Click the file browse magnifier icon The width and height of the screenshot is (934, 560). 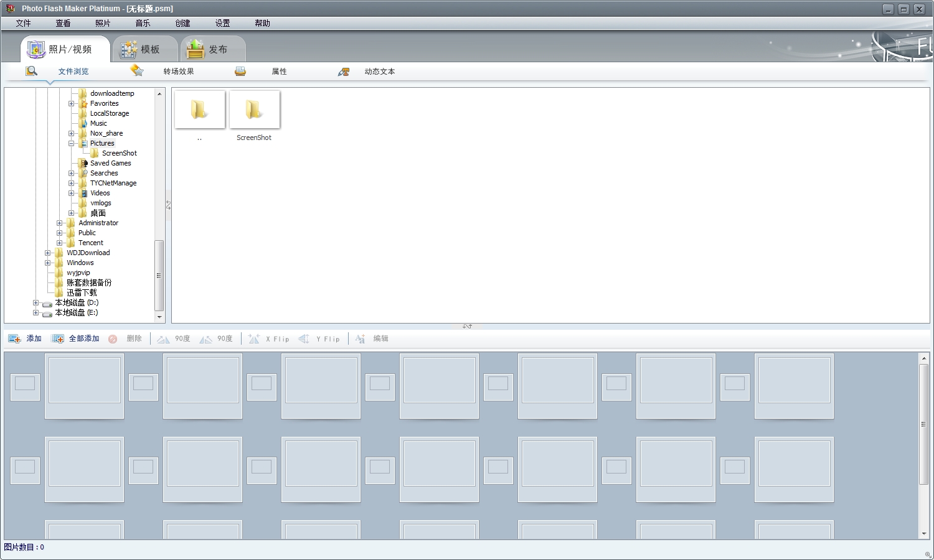pyautogui.click(x=31, y=71)
